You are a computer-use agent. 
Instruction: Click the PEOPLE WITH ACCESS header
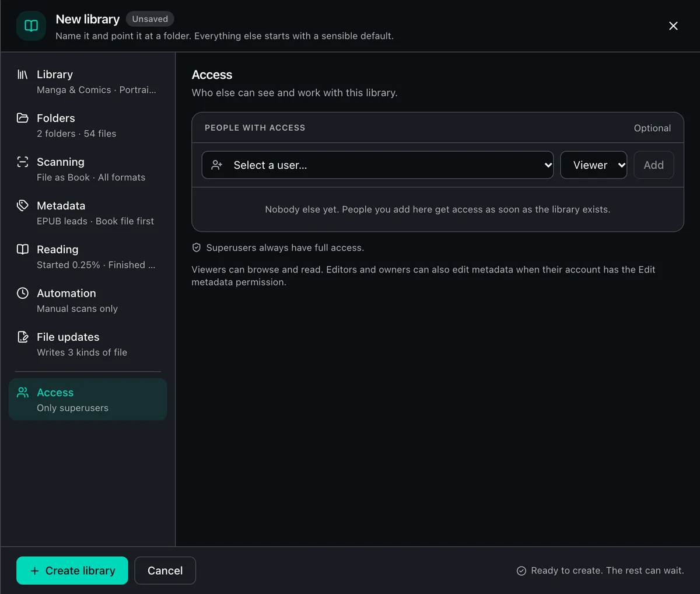pos(255,128)
